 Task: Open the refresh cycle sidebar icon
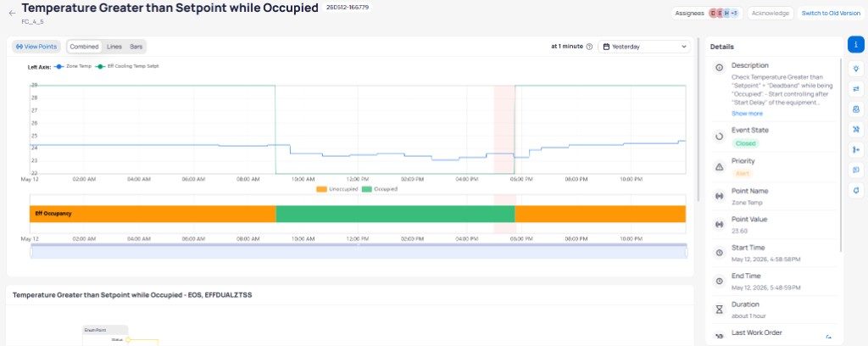(856, 191)
